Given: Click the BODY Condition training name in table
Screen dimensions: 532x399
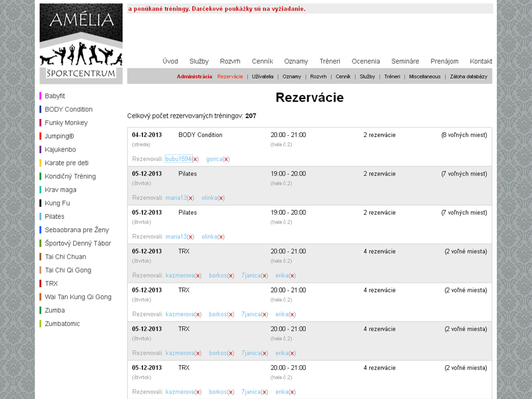Looking at the screenshot, I should pos(200,135).
